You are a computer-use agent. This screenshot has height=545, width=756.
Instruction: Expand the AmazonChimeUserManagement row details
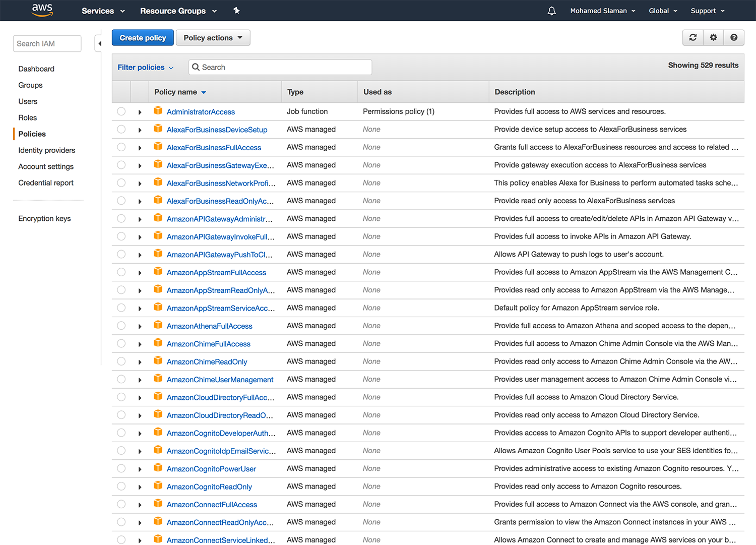[140, 380]
